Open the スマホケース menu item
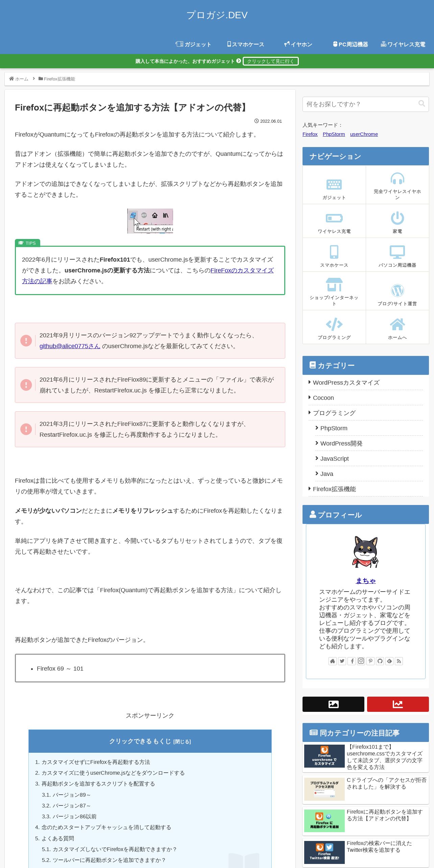The image size is (434, 868). tap(246, 44)
